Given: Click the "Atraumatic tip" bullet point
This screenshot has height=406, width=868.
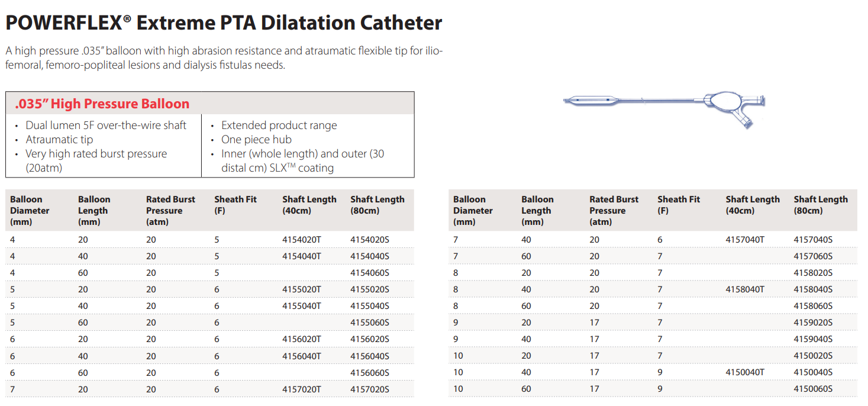Looking at the screenshot, I should (x=59, y=140).
